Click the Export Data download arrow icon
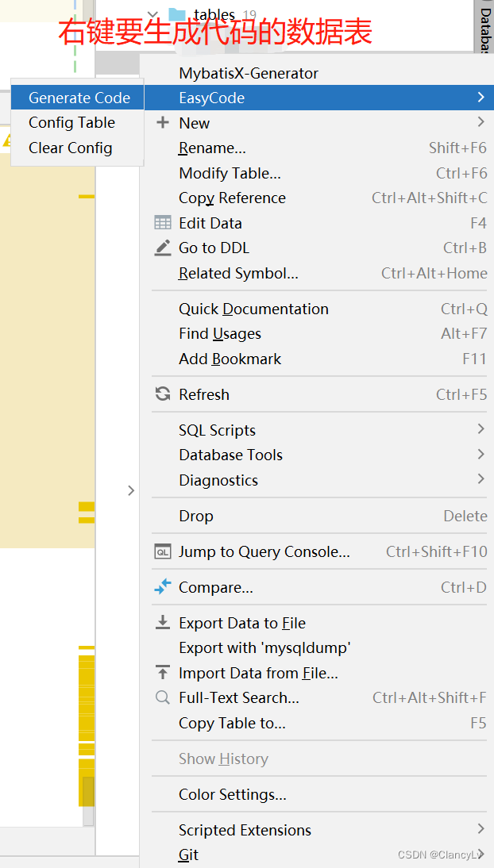The width and height of the screenshot is (494, 868). [163, 623]
